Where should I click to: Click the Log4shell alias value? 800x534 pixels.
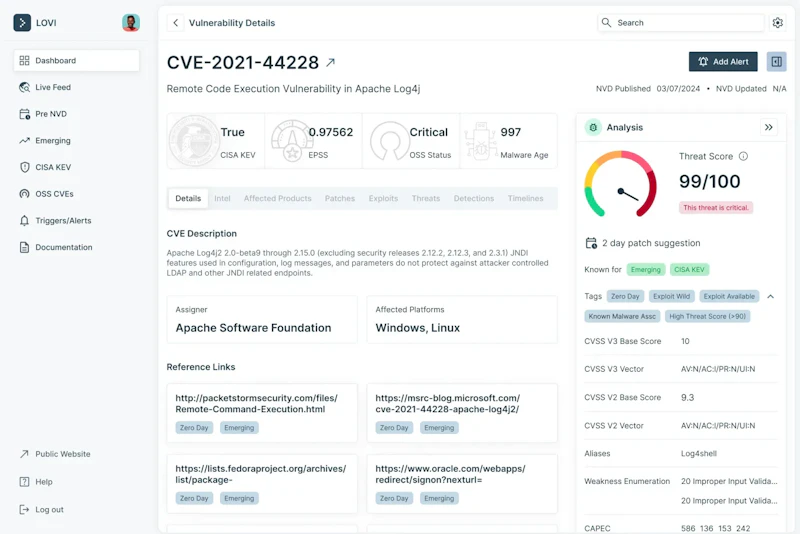[x=698, y=453]
